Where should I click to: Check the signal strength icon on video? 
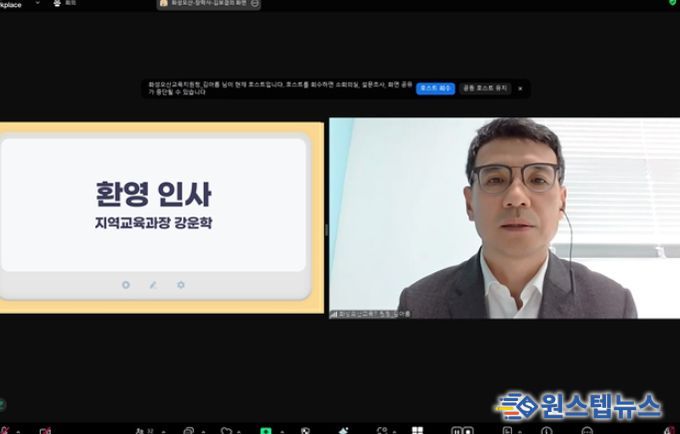coord(333,314)
